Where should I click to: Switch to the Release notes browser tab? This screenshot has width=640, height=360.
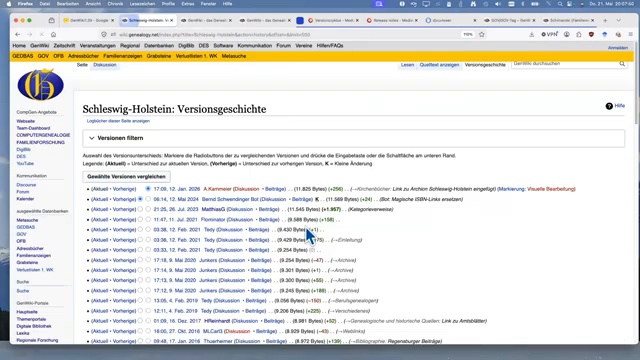392,20
